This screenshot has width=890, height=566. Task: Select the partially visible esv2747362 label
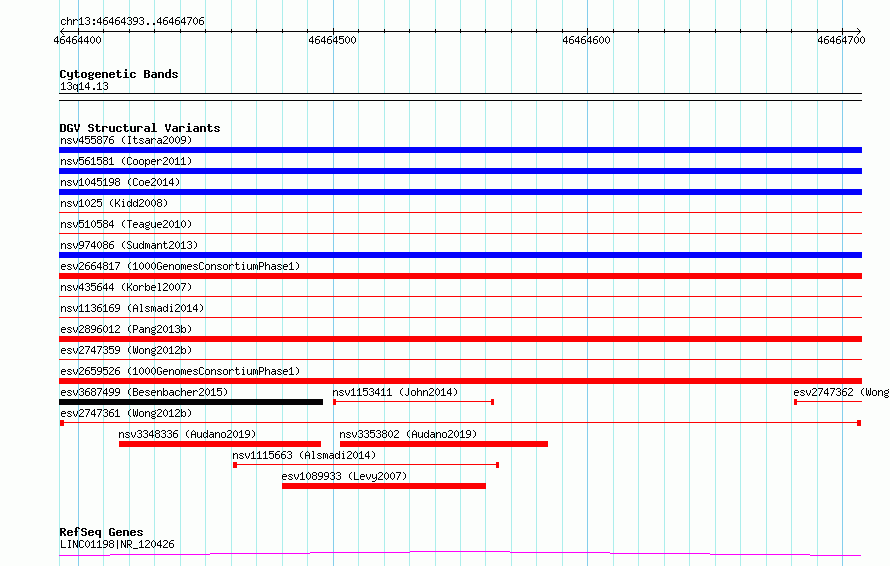841,392
